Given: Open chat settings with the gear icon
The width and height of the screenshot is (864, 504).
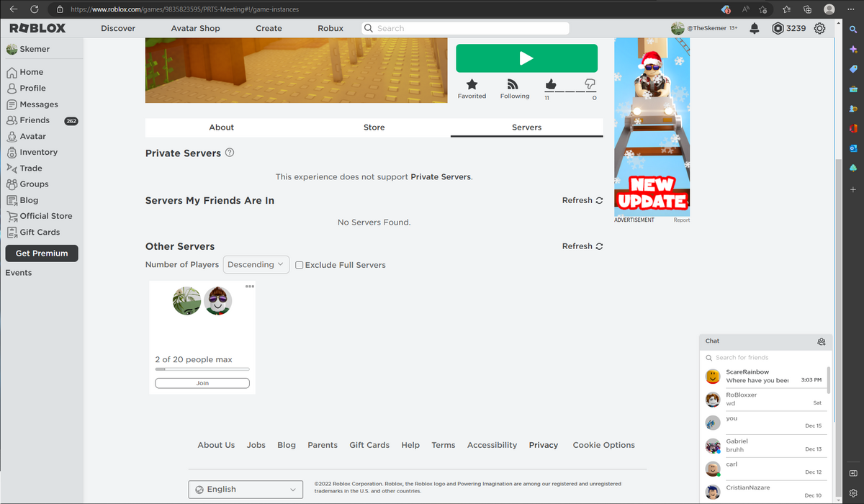Looking at the screenshot, I should [x=822, y=341].
